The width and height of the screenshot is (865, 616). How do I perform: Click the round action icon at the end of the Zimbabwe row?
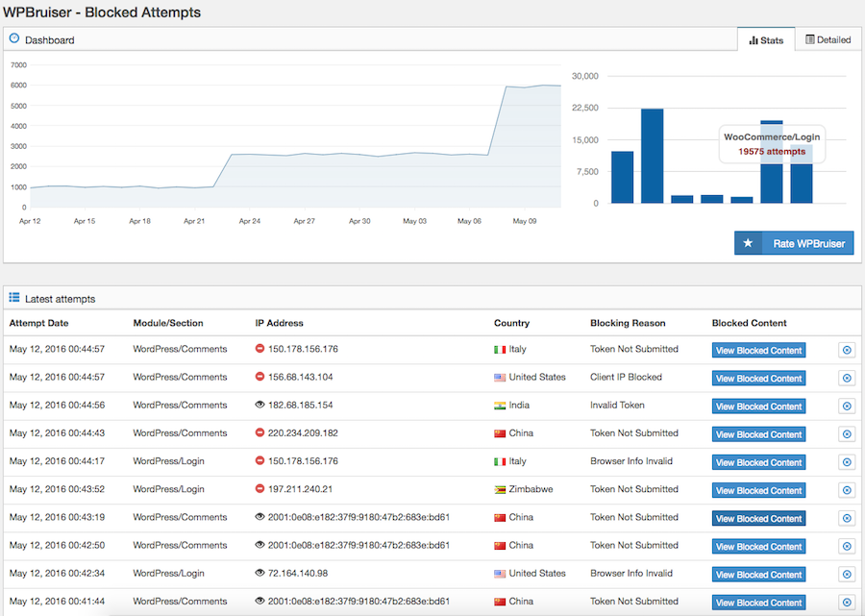click(x=846, y=490)
